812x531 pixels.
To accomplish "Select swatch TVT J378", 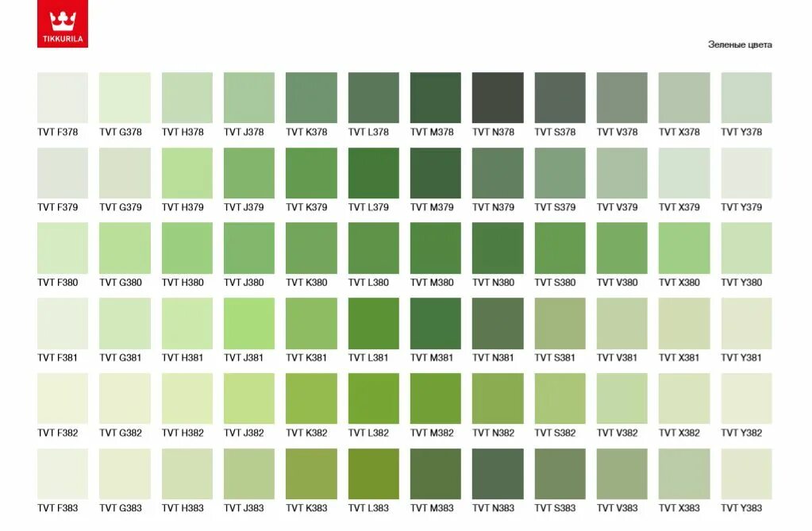I will pos(249,98).
